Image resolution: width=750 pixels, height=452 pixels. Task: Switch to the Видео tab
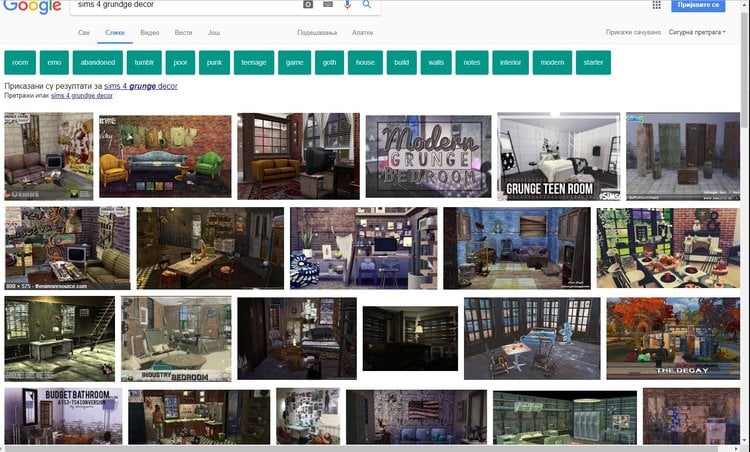pyautogui.click(x=150, y=33)
